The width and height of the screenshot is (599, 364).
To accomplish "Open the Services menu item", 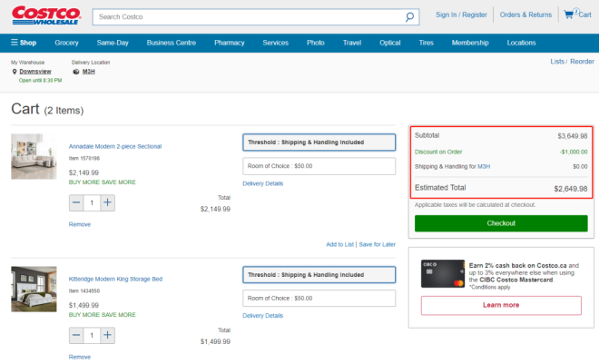I will pos(275,43).
